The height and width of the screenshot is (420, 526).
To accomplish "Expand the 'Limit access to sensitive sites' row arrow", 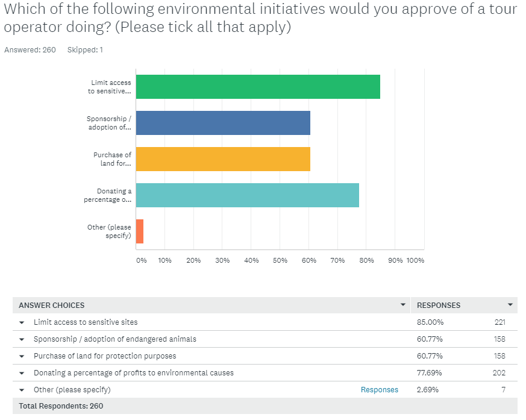I will click(22, 322).
